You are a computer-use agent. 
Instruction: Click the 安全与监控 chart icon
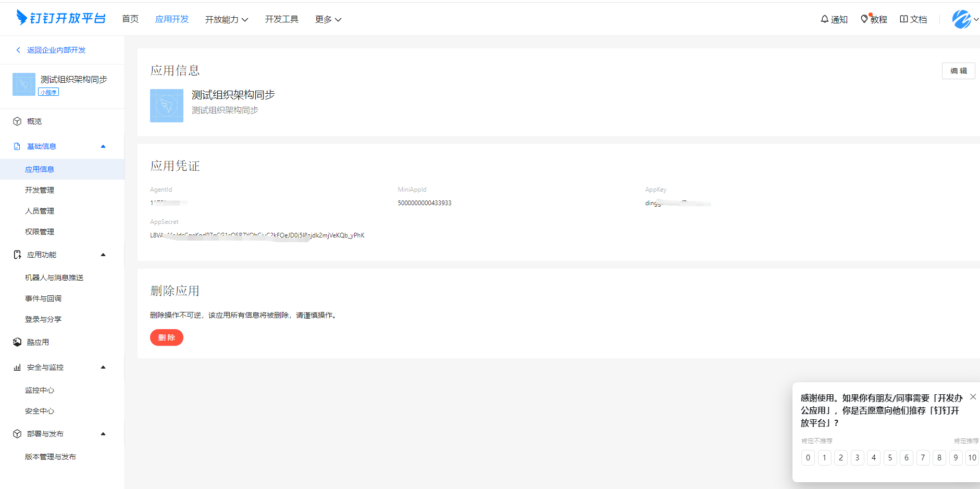click(x=17, y=367)
